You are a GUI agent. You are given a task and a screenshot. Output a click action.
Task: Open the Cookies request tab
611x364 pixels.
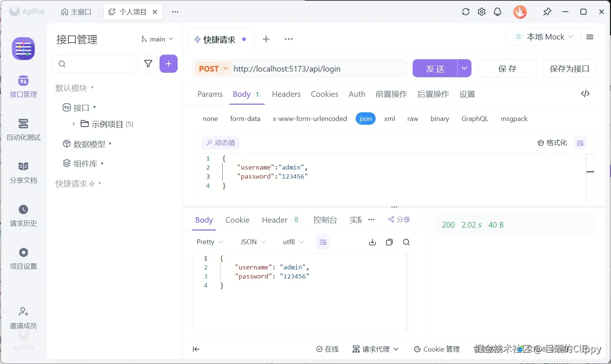[324, 94]
